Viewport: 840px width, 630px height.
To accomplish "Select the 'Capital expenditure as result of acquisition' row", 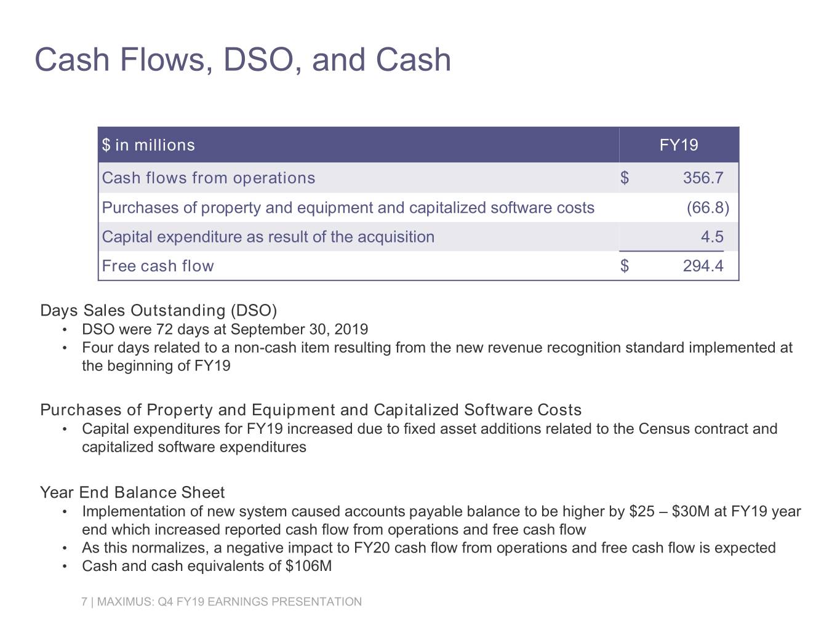I will (268, 237).
